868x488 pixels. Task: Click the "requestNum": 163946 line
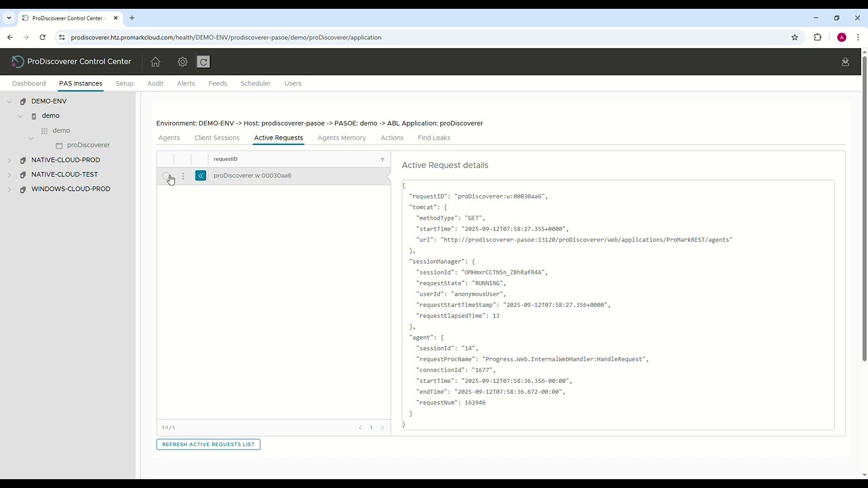click(x=451, y=403)
